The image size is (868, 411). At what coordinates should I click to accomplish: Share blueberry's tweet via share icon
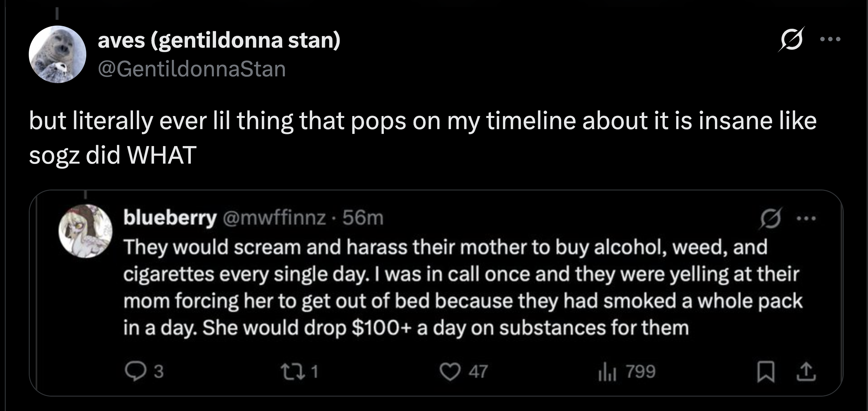[x=806, y=372]
